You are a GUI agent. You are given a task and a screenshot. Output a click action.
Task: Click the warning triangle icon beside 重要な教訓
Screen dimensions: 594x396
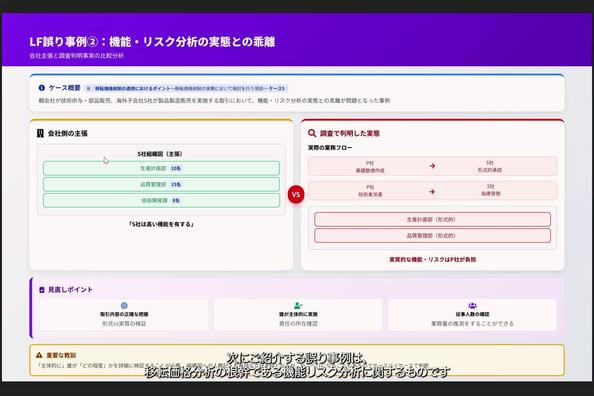coord(39,355)
